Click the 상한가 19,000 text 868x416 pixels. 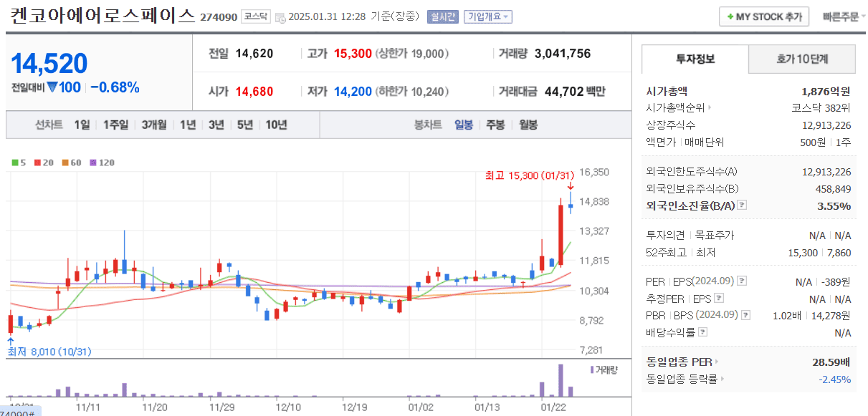click(413, 54)
